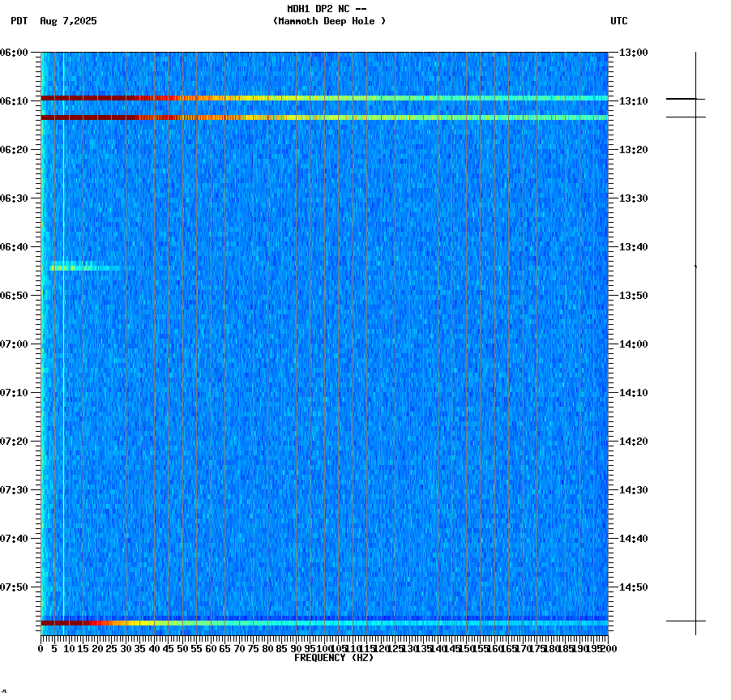Click the red event band near the bottom

tap(324, 622)
